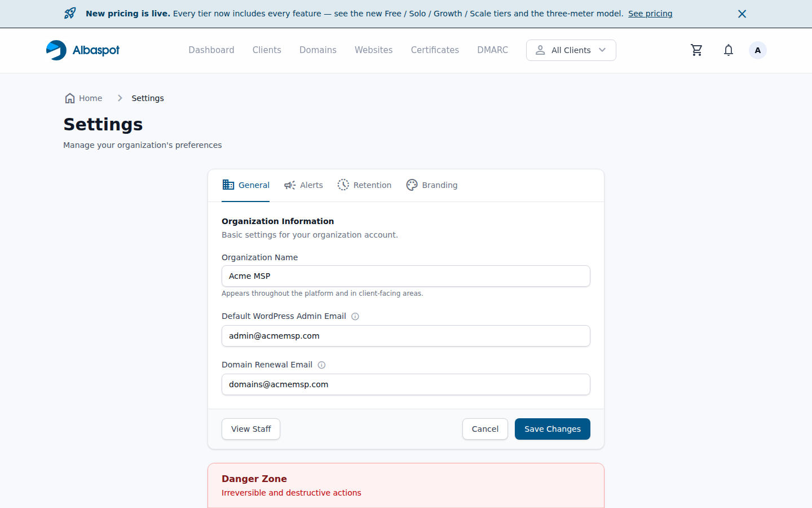Viewport: 812px width, 508px height.
Task: Click the Domain Renewal Email field
Action: [x=406, y=384]
